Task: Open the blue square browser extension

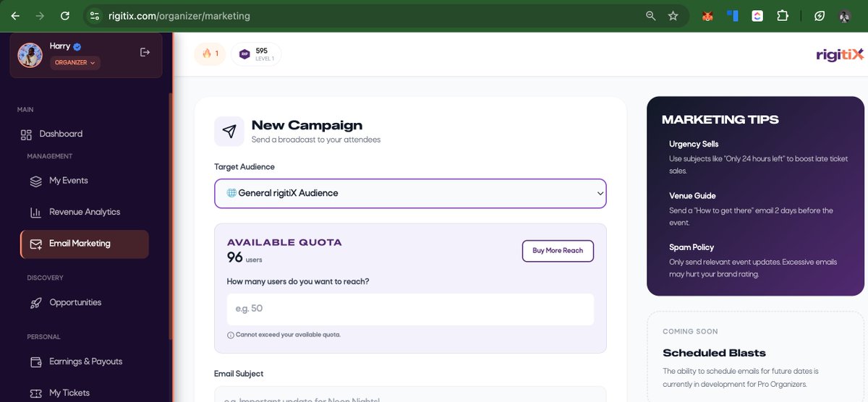Action: [x=732, y=15]
